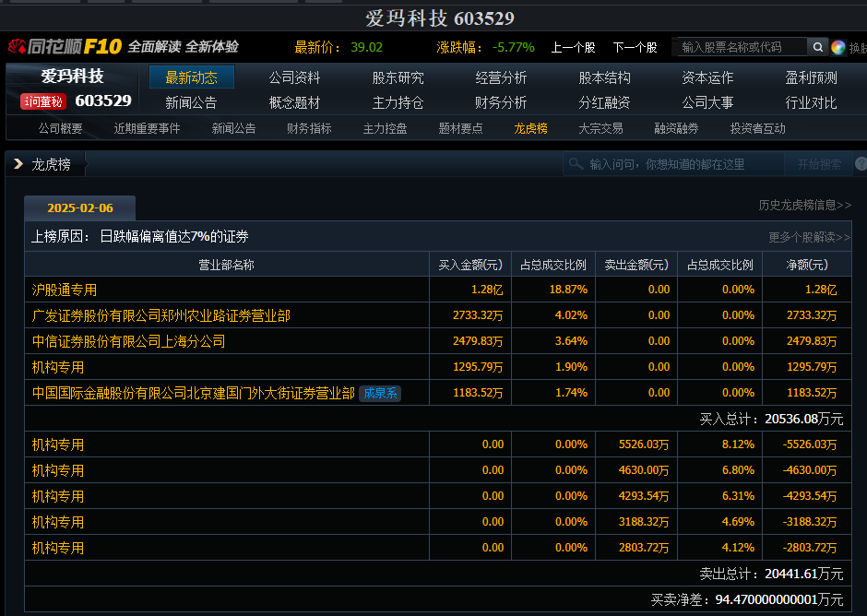Click 机构专用 in the 4293.54万 sell row
The width and height of the screenshot is (867, 616).
(58, 496)
